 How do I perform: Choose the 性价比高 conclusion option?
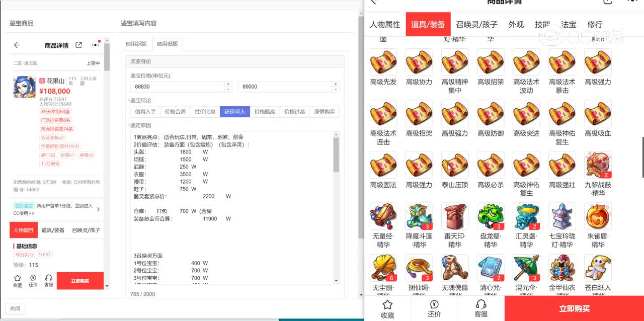coord(205,112)
